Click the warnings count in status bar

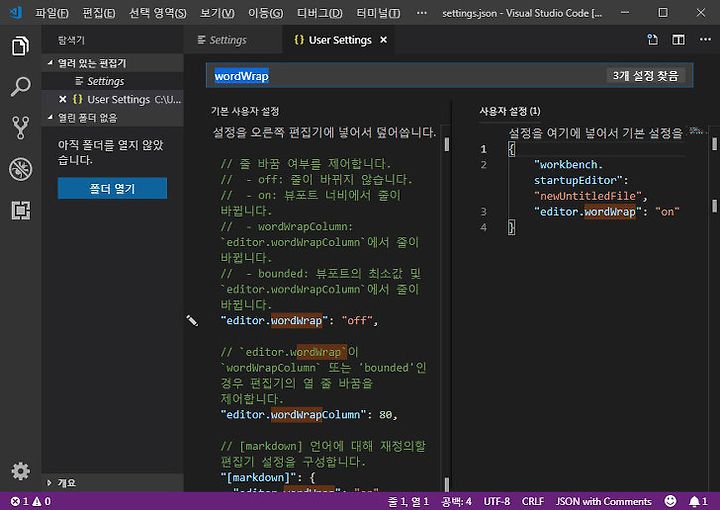(41, 501)
